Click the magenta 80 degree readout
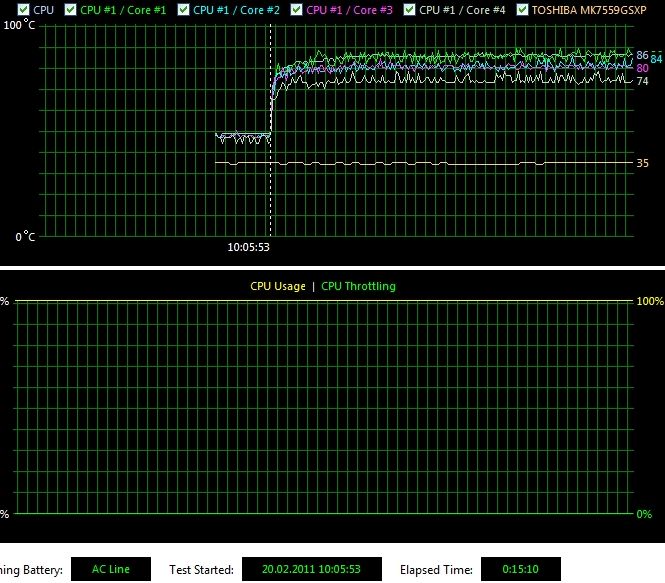Viewport: 665px width, 583px height. pos(642,68)
